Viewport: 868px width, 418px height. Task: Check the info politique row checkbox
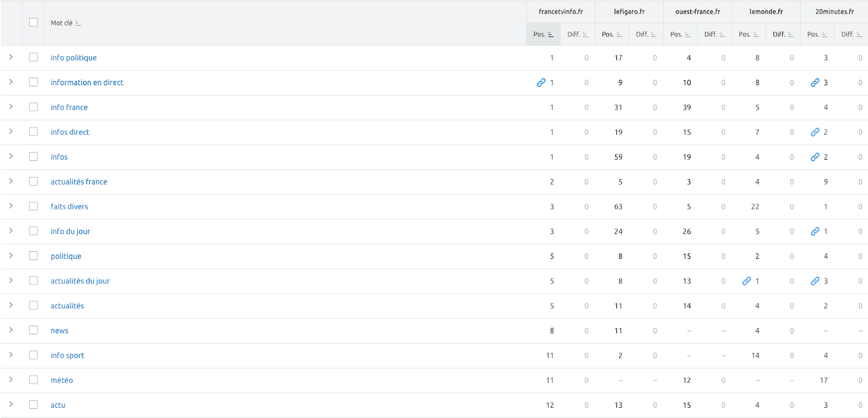tap(34, 57)
